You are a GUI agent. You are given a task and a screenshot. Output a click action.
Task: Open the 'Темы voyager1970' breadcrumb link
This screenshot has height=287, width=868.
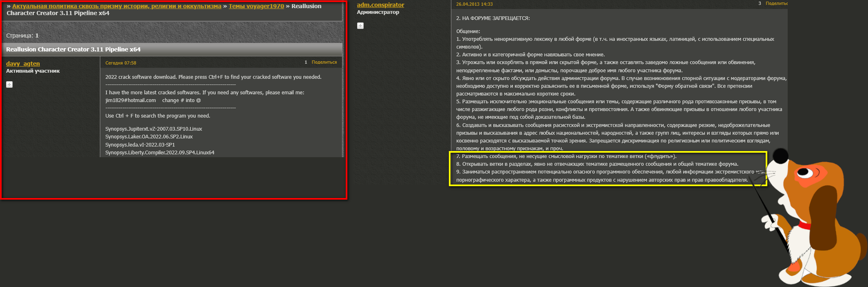[256, 6]
